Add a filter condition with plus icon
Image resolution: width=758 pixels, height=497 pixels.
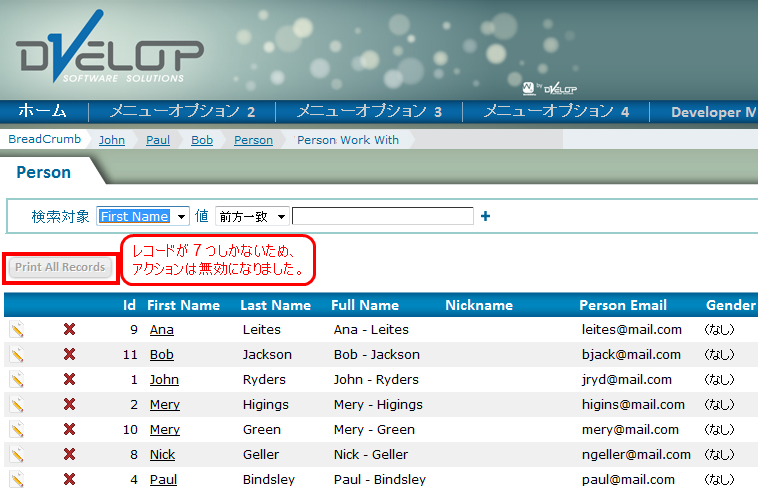[x=485, y=216]
